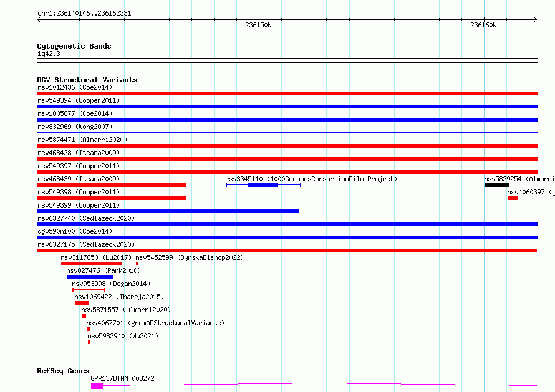Viewport: 555px width, 392px height.
Task: Click the nsv3117850 red variant bar
Action: (91, 264)
